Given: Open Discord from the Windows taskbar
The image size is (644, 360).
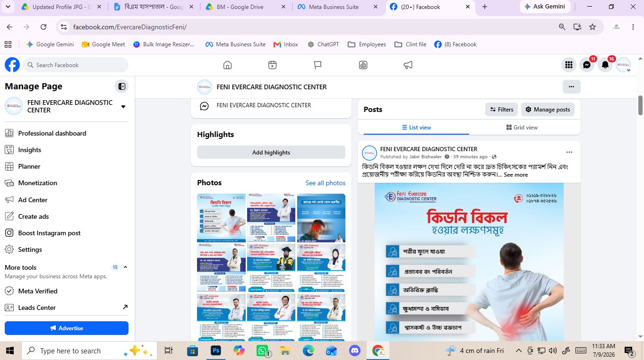Looking at the screenshot, I should click(354, 351).
